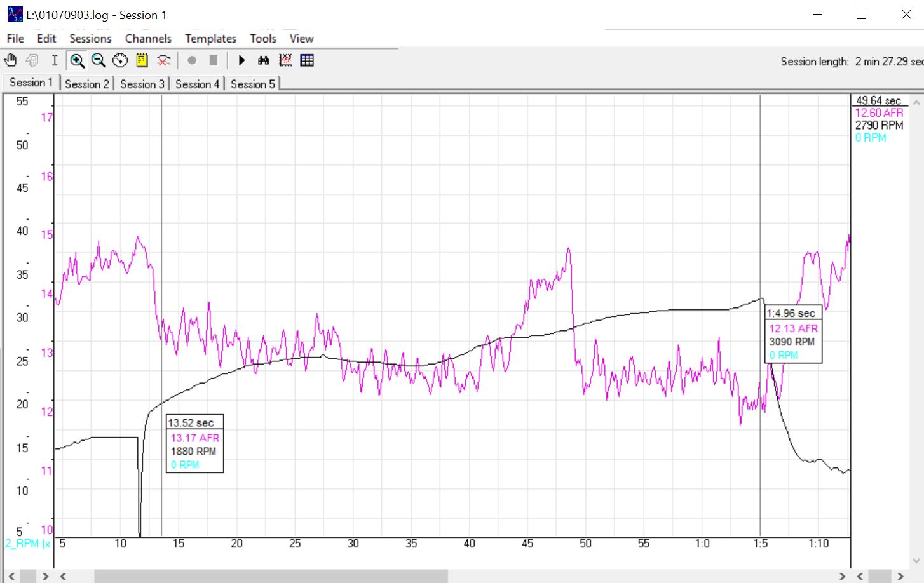This screenshot has width=924, height=583.
Task: Click the vertical scrollbar down arrow
Action: pyautogui.click(x=916, y=560)
